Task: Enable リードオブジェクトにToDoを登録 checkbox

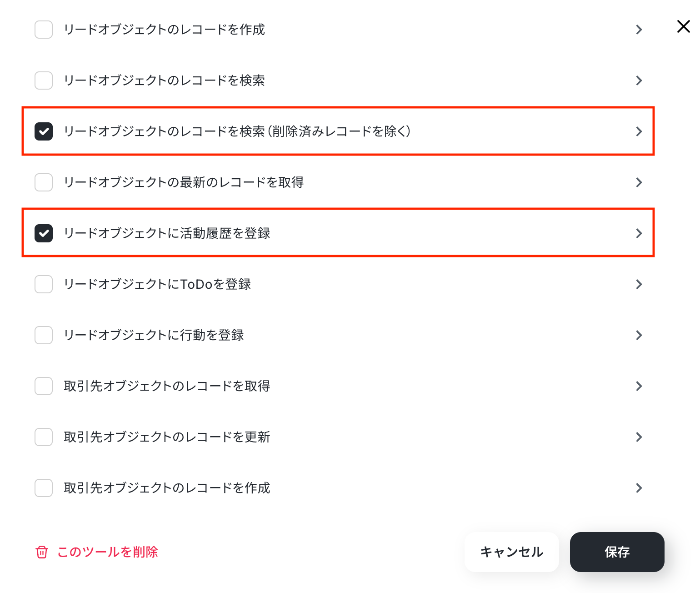Action: pos(44,284)
